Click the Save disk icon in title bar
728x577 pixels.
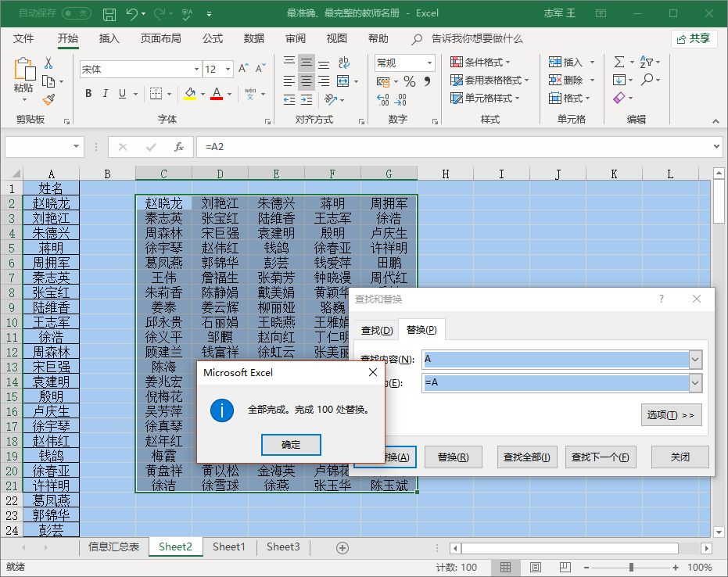[109, 14]
